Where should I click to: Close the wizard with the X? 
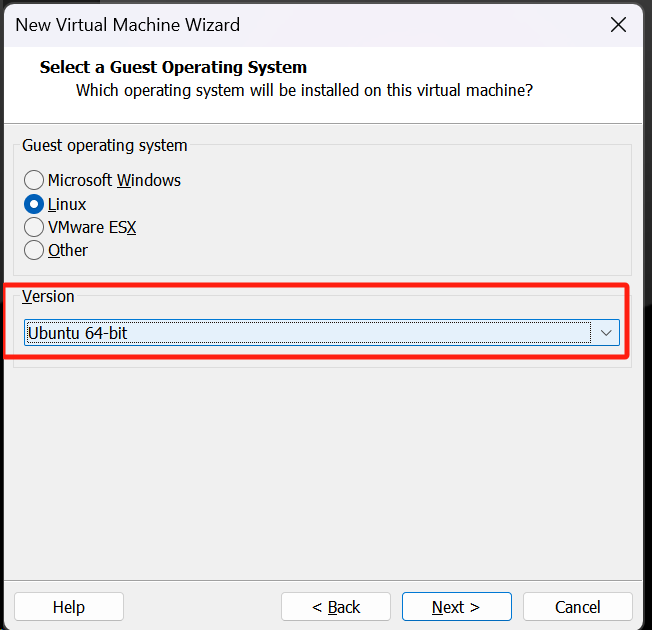(x=618, y=25)
